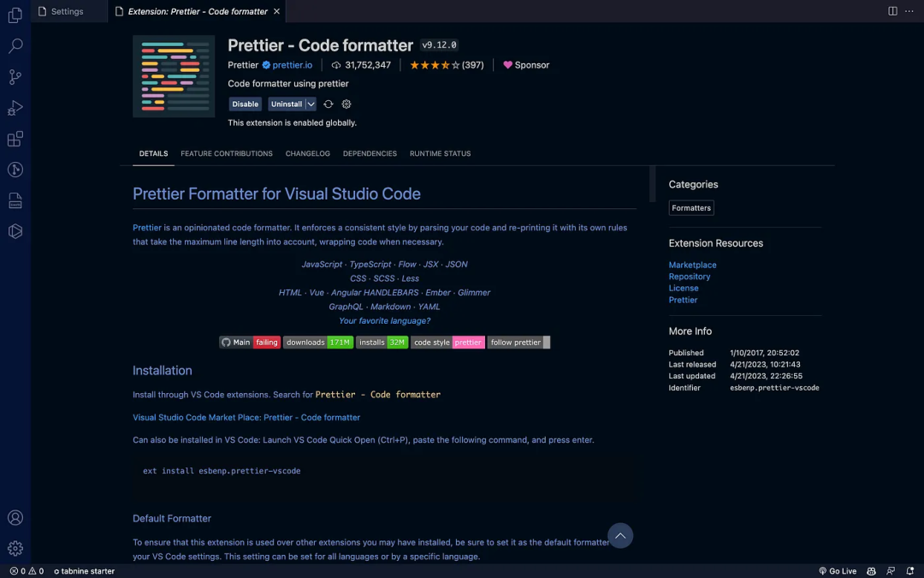This screenshot has width=924, height=578.
Task: Open Accounts menu icon
Action: pos(15,518)
